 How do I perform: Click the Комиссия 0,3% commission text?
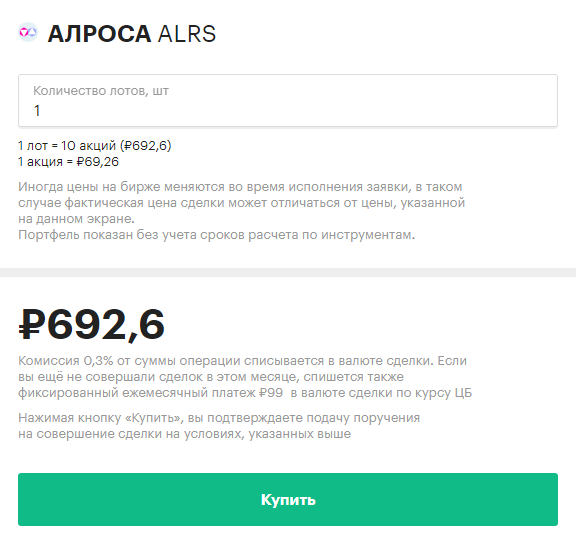(245, 377)
